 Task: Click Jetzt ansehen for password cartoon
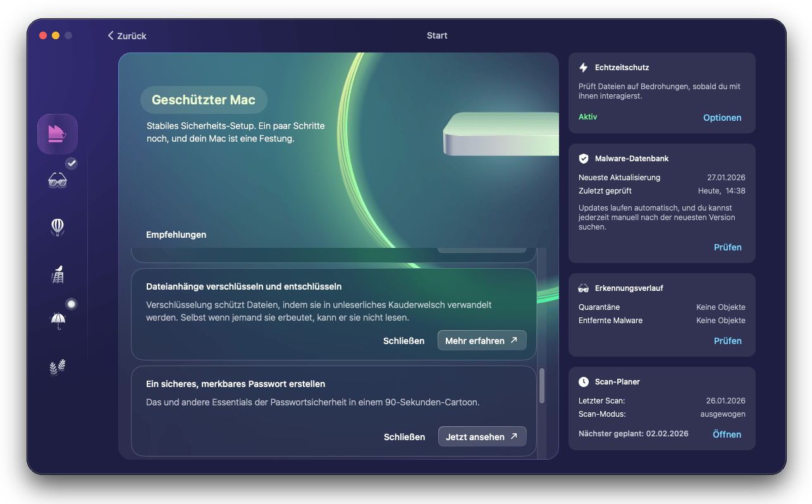click(x=481, y=437)
